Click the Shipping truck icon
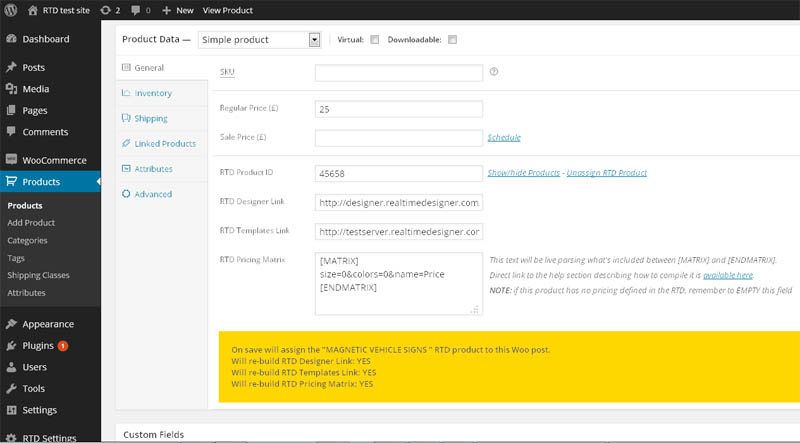Viewport: 800px width, 443px height. point(126,118)
